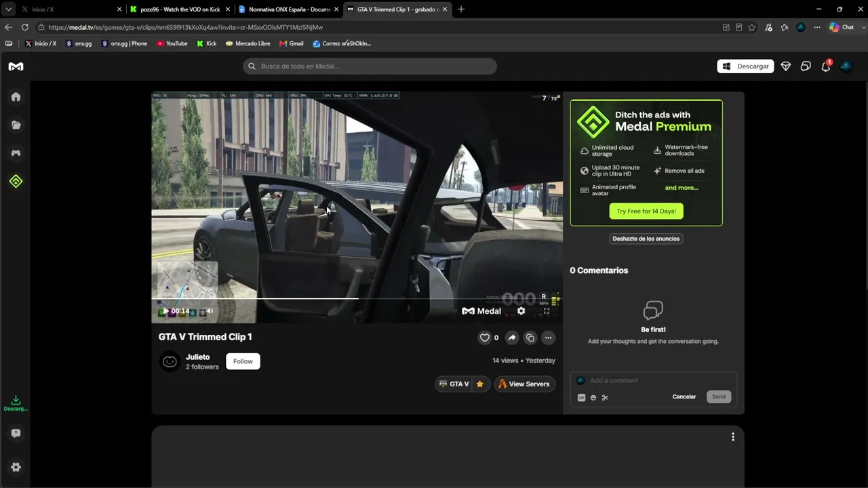Image resolution: width=868 pixels, height=488 pixels.
Task: Open the clip's three-dot more options
Action: pos(548,338)
